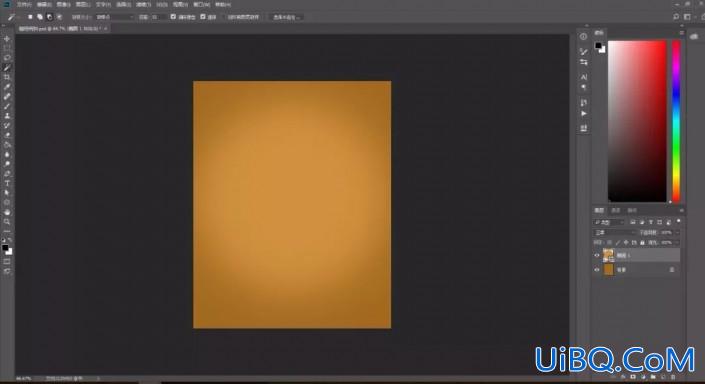The height and width of the screenshot is (384, 705).
Task: Toggle layer filtering switch in Layers panel
Action: pyautogui.click(x=678, y=221)
